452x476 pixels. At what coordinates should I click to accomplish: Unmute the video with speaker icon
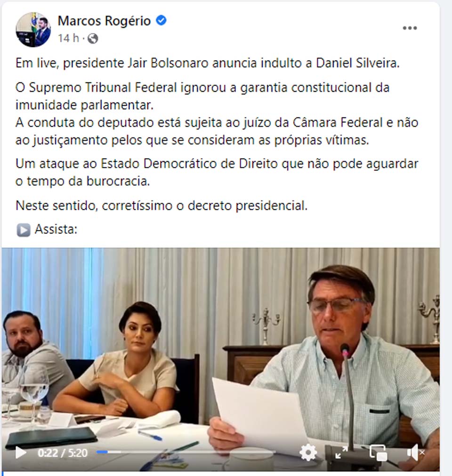click(415, 452)
